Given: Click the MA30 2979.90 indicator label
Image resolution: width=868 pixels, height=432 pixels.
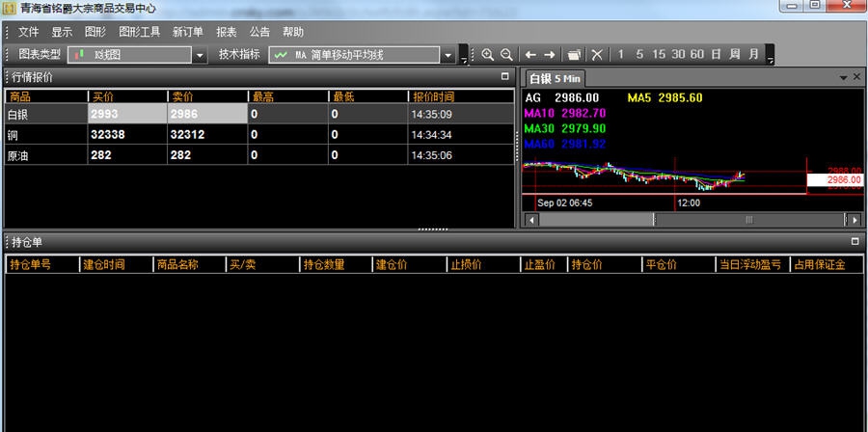Looking at the screenshot, I should point(564,129).
